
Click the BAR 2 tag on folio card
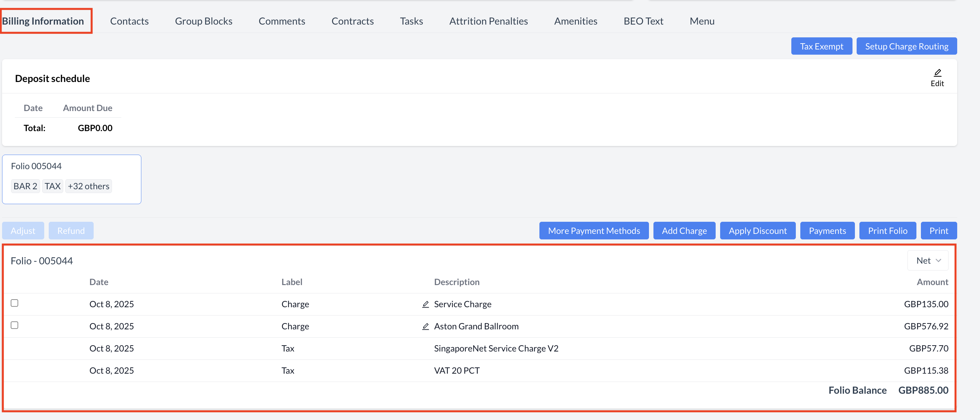coord(25,186)
